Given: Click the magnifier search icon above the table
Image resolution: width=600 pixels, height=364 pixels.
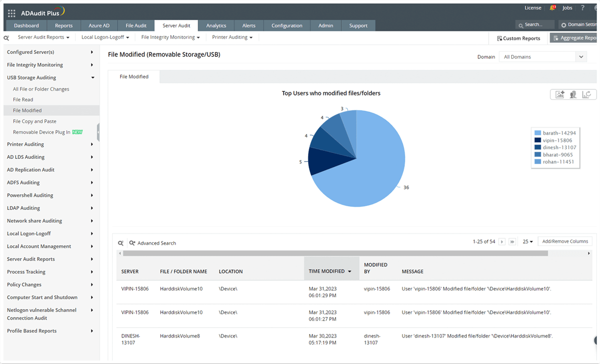Looking at the screenshot, I should (120, 243).
